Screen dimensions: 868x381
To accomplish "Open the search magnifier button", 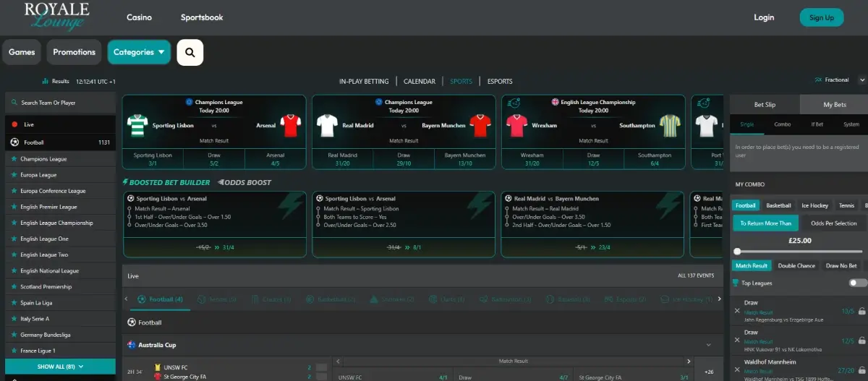I will [190, 52].
